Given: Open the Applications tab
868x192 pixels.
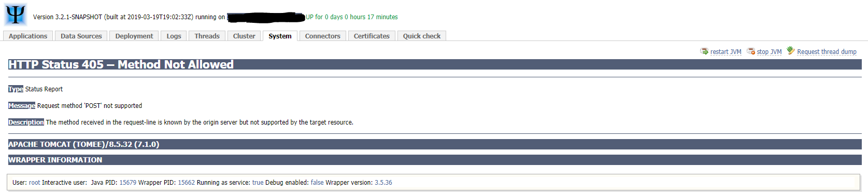Looking at the screenshot, I should coord(28,36).
